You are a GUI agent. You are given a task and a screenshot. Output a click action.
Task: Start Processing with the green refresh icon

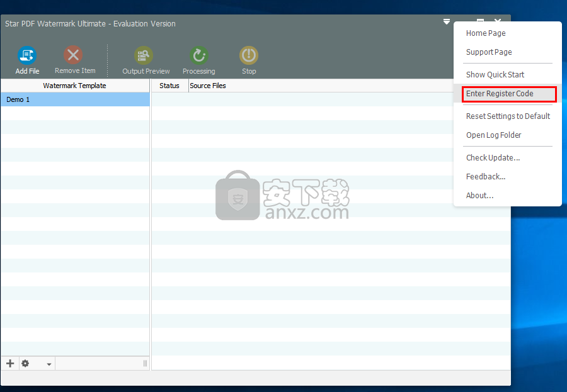(199, 55)
